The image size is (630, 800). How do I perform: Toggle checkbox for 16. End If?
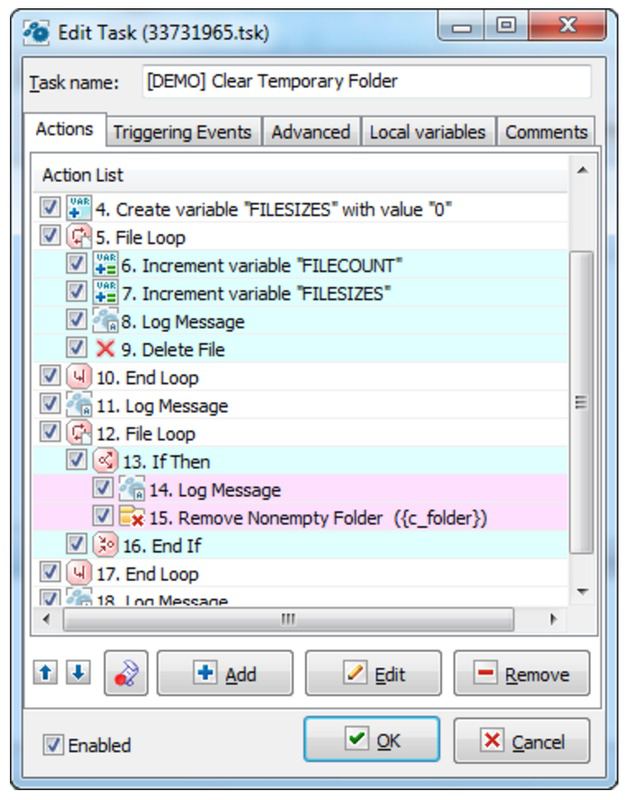77,545
